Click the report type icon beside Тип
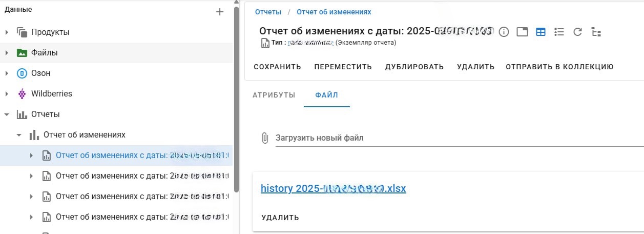The height and width of the screenshot is (234, 644). pos(265,43)
